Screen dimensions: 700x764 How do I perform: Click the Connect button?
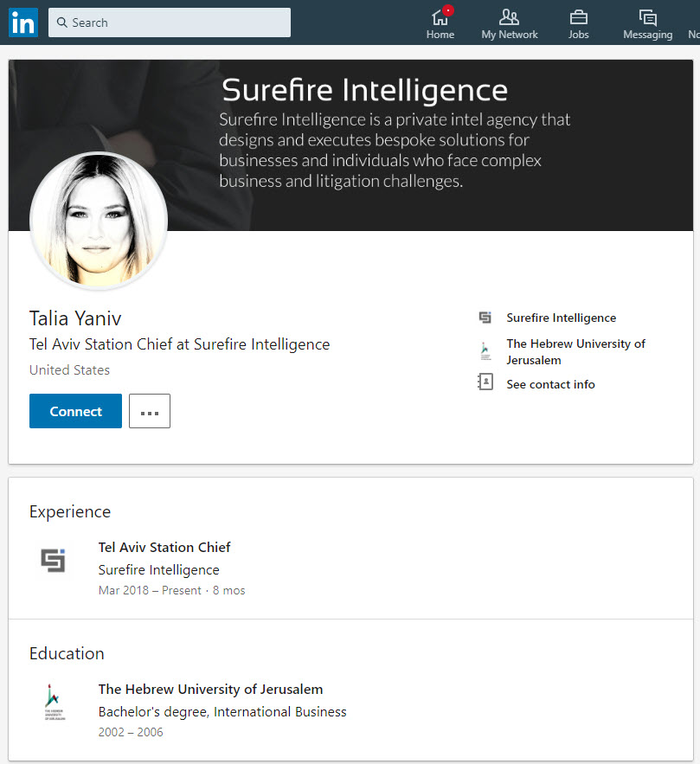pyautogui.click(x=75, y=411)
